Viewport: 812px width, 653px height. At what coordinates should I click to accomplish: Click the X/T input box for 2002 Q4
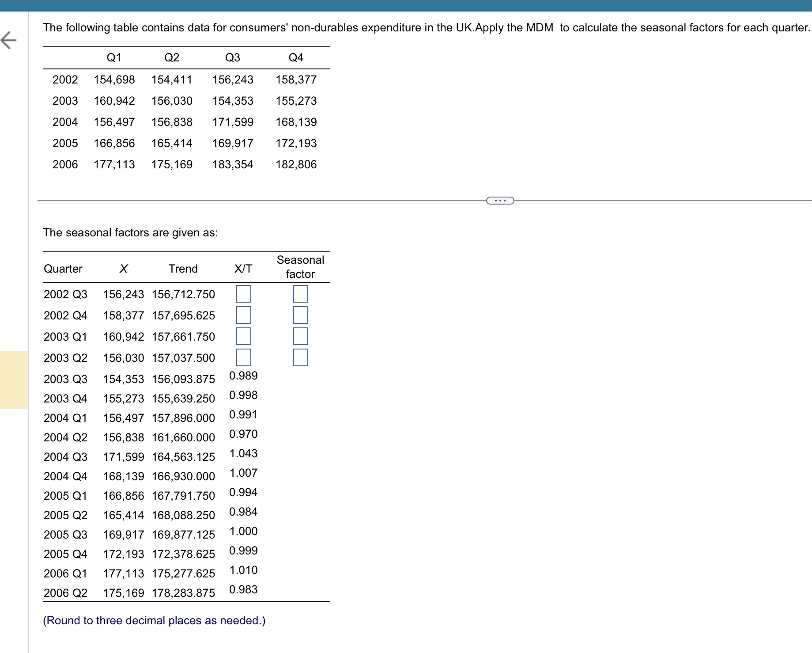pos(245,315)
